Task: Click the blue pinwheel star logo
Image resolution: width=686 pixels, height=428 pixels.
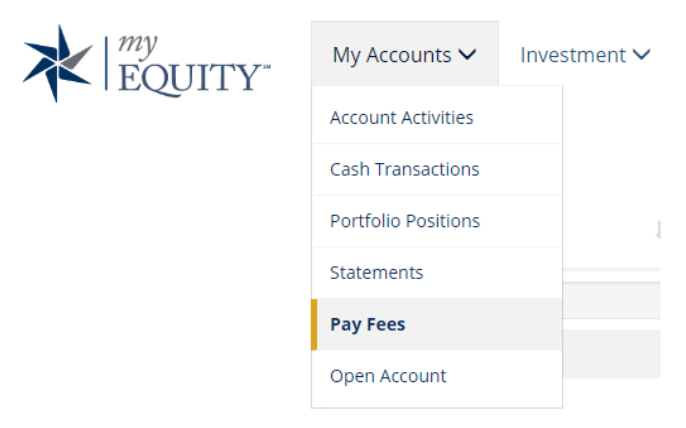Action: [x=58, y=63]
